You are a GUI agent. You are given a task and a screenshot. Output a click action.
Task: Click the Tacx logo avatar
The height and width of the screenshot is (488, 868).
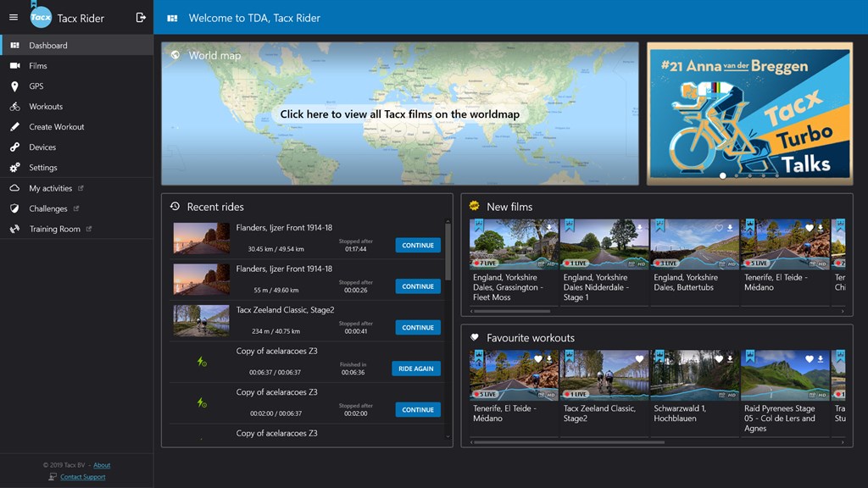(x=41, y=17)
